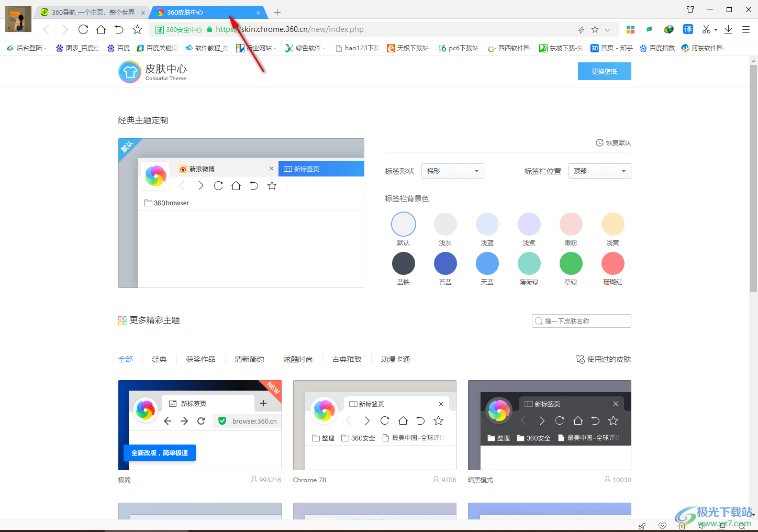
Task: Open the scissors screenshot tool
Action: tap(706, 29)
